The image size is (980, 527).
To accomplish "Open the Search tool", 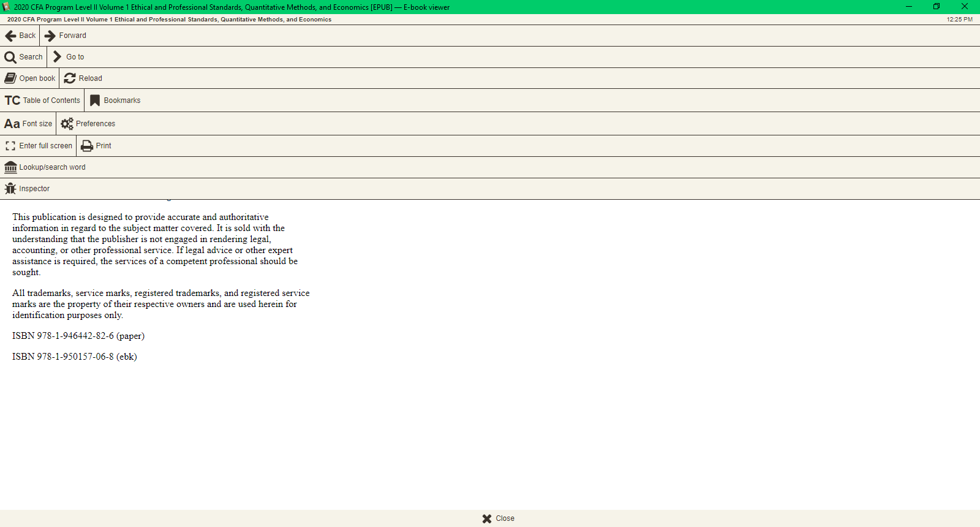I will tap(24, 57).
